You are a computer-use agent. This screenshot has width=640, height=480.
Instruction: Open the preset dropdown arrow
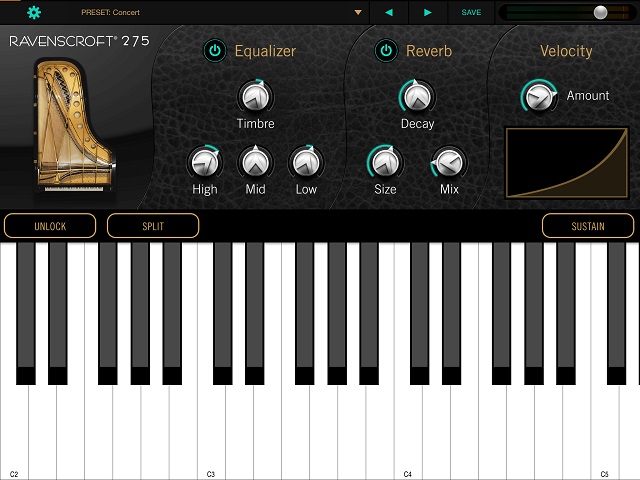(x=358, y=13)
